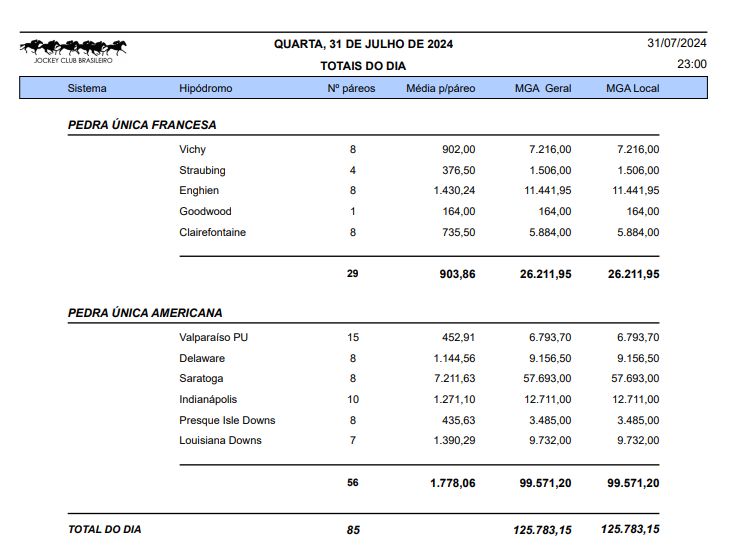Click Louisiana Downs race count '7'
The image size is (734, 547).
(352, 440)
